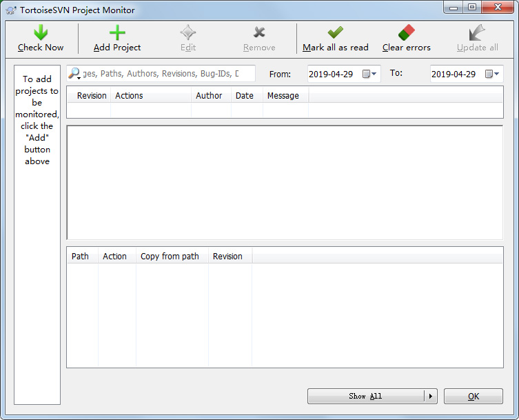Sort by the Path column header
This screenshot has height=420, width=519.
pyautogui.click(x=83, y=257)
